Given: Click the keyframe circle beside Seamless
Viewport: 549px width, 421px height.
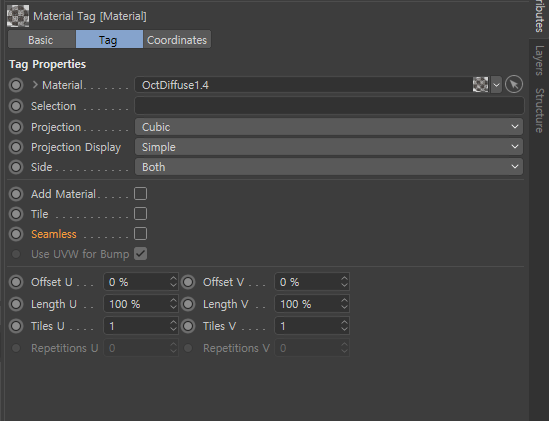Looking at the screenshot, I should point(16,234).
